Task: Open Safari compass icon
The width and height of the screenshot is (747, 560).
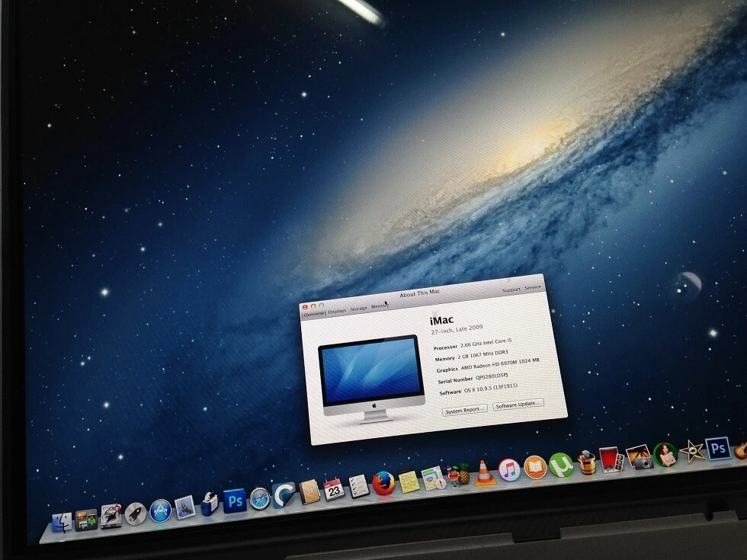Action: pos(260,498)
